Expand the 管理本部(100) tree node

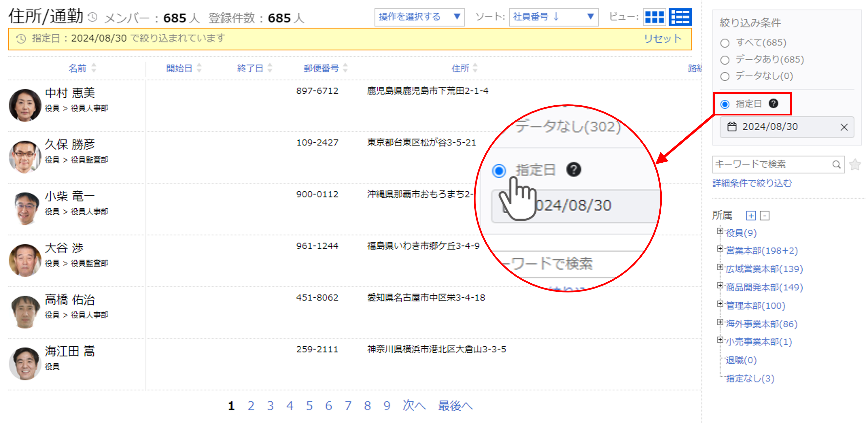pyautogui.click(x=720, y=304)
